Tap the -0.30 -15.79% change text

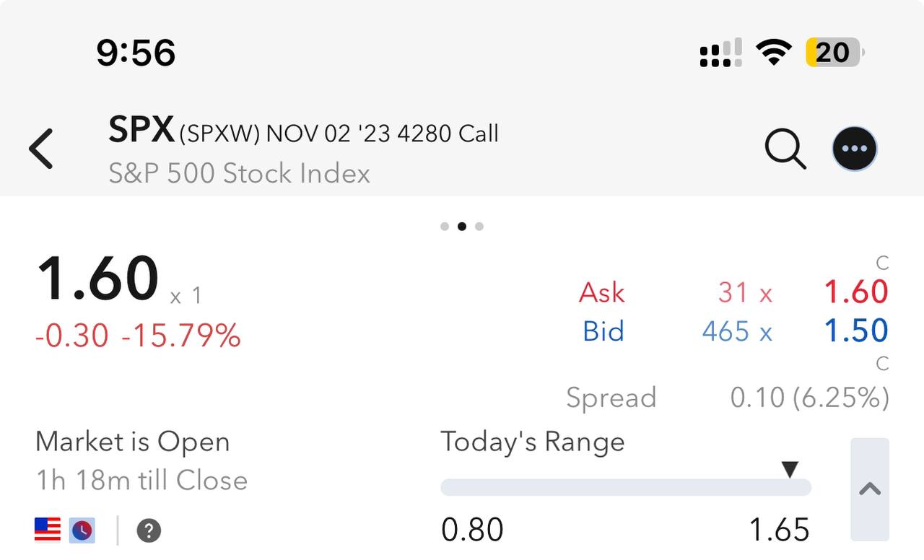(x=138, y=336)
